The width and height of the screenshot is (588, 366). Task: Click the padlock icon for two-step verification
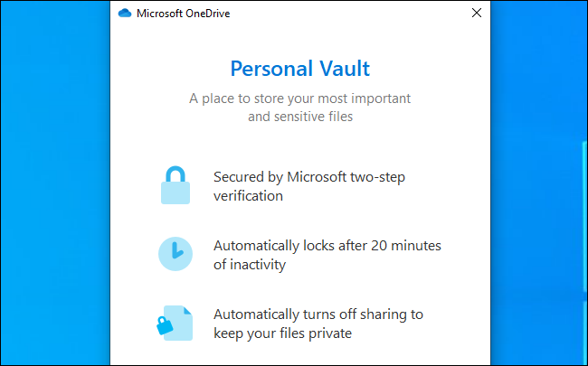point(175,185)
